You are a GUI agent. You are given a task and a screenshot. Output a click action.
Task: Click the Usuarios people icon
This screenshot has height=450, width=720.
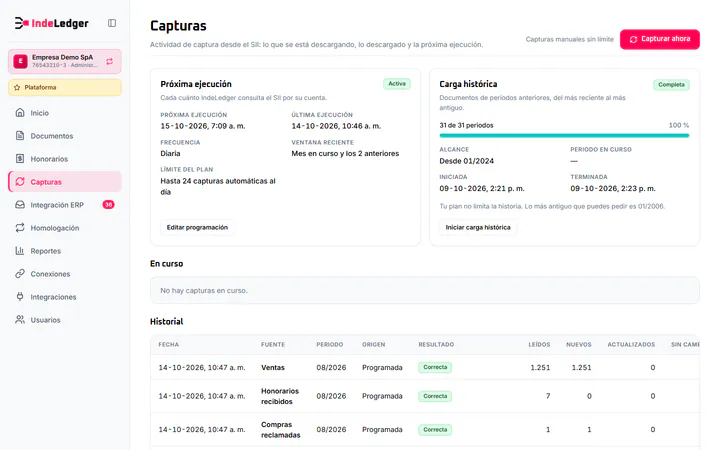pyautogui.click(x=20, y=319)
